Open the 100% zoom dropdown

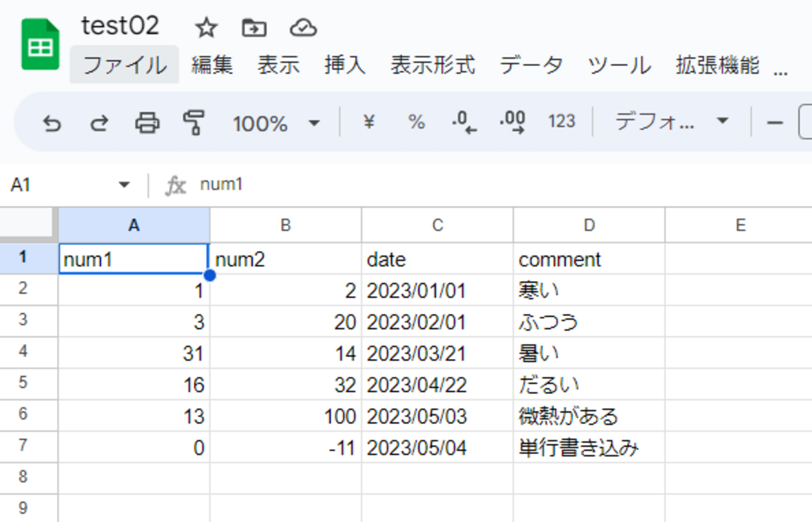pyautogui.click(x=275, y=123)
